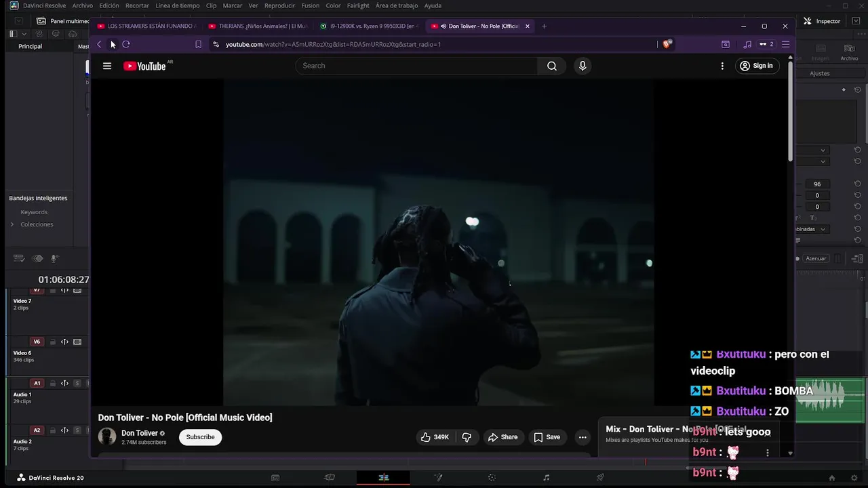
Task: Switch to the THERIANS browser tab
Action: [258, 26]
